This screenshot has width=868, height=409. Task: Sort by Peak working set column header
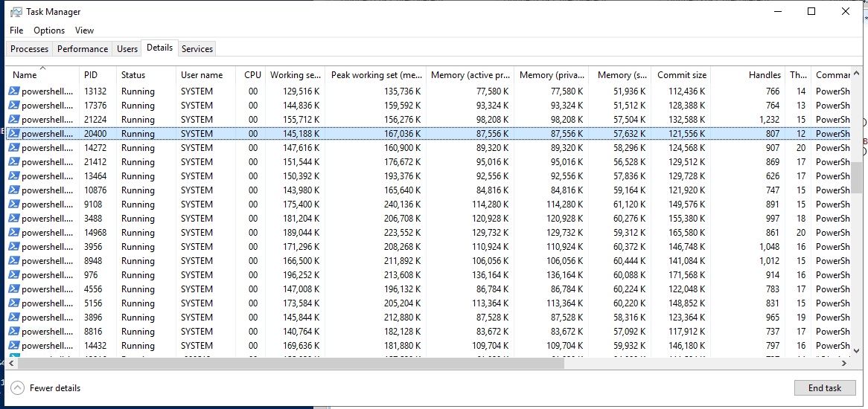click(376, 75)
